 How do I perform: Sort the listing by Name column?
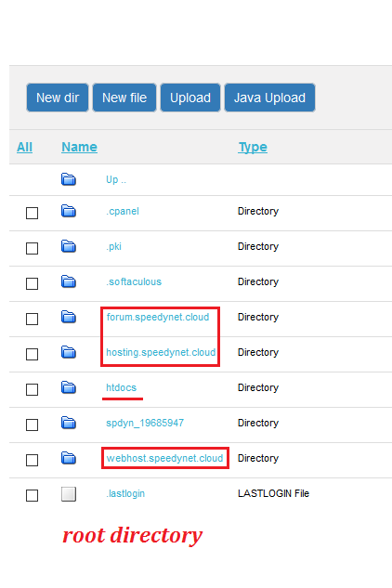[79, 147]
